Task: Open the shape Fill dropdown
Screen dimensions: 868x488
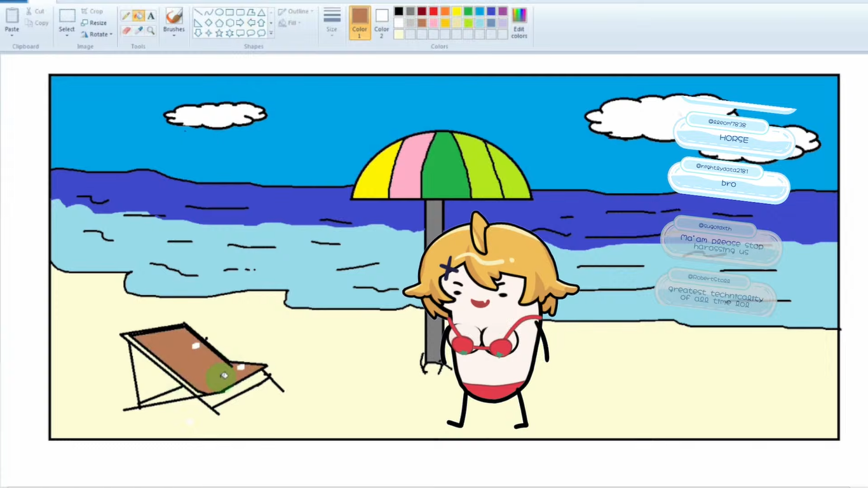Action: click(x=289, y=23)
